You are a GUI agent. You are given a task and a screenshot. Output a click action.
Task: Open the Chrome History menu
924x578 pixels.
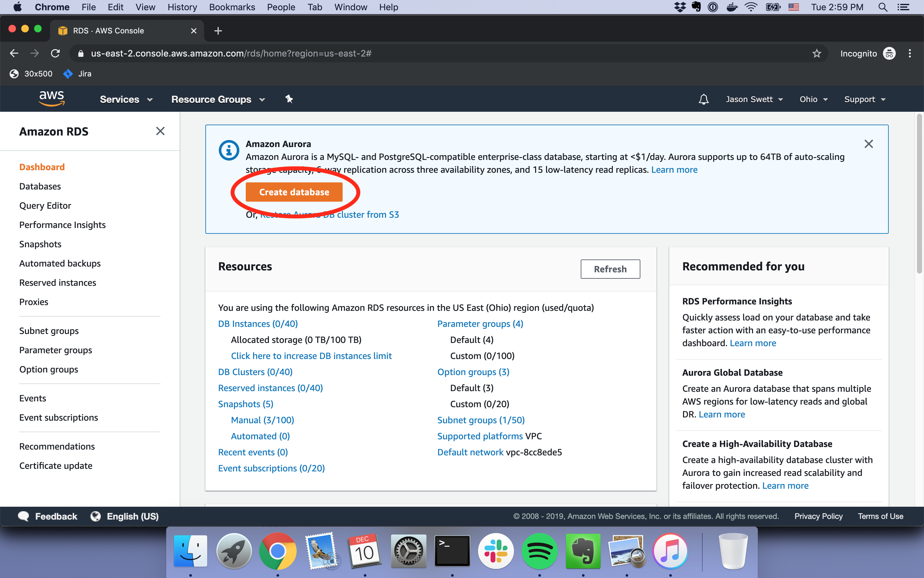(182, 7)
